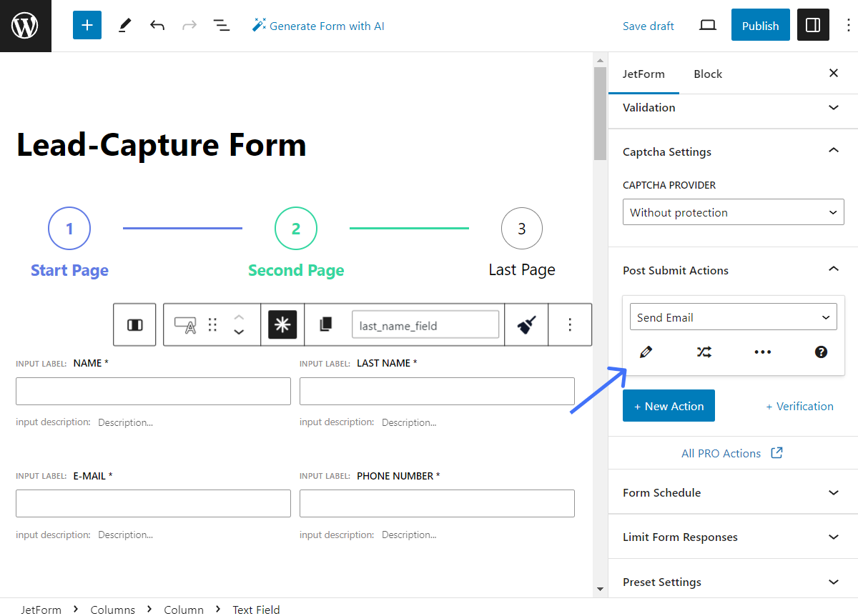
Task: Click the Document Overview list view icon
Action: click(x=222, y=25)
